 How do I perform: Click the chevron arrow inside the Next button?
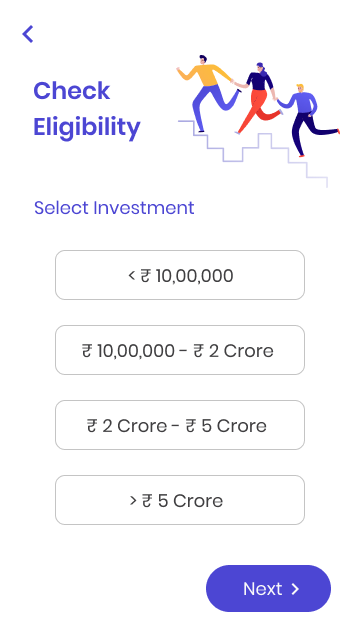295,589
